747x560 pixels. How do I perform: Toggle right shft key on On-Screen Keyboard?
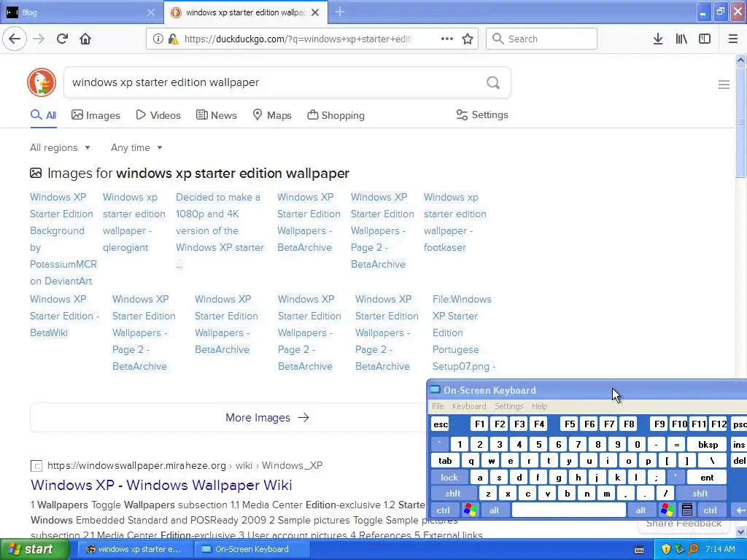tap(700, 494)
